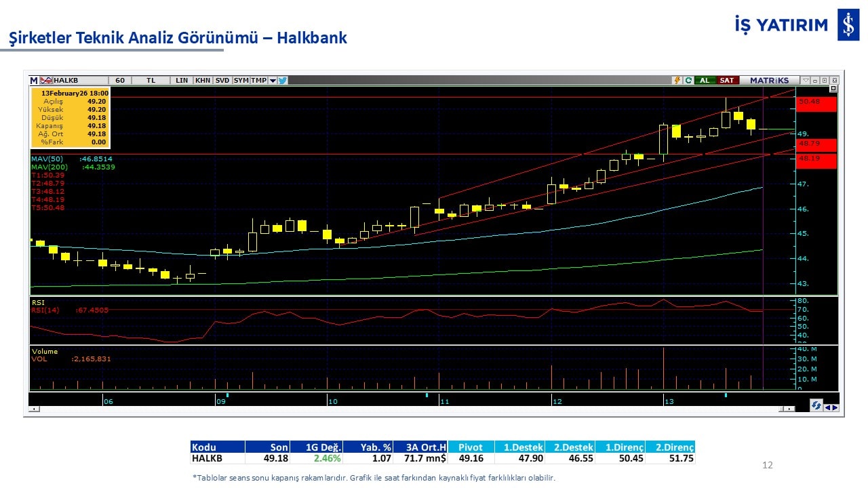Click the Matriks brand logo button
This screenshot has height=488, width=868.
769,80
